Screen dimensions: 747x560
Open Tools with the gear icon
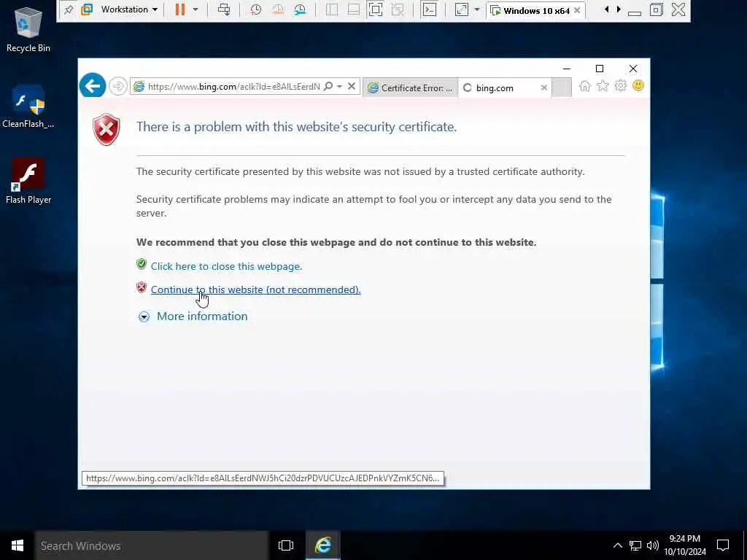620,86
